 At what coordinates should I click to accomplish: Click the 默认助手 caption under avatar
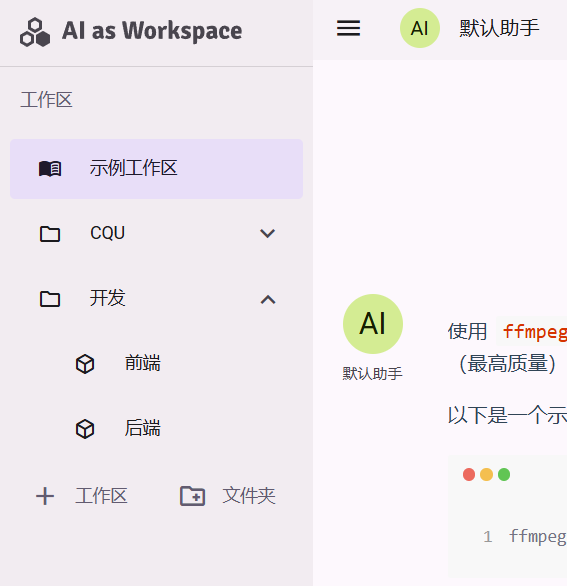(373, 374)
